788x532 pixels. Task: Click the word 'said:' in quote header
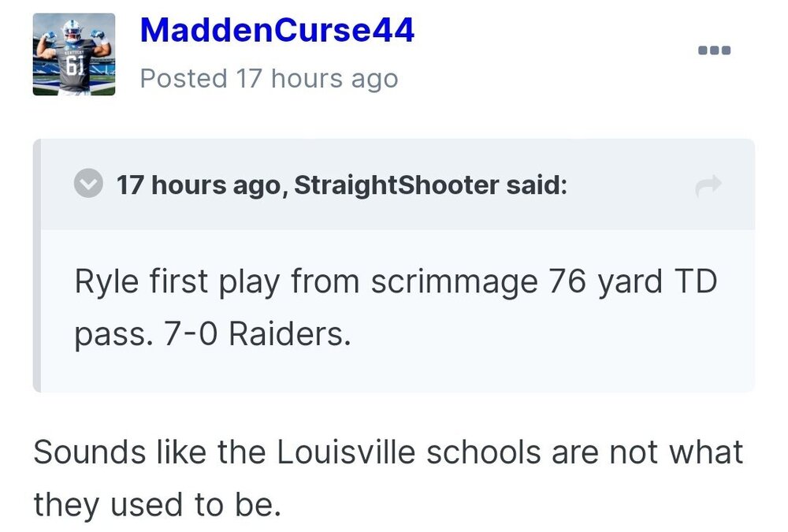pos(537,185)
